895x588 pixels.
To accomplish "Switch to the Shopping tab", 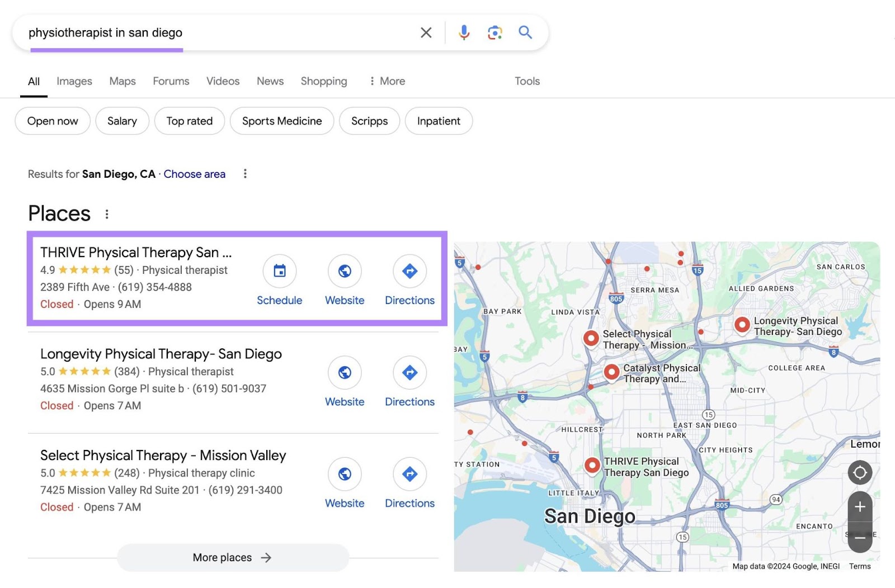I will coord(324,81).
